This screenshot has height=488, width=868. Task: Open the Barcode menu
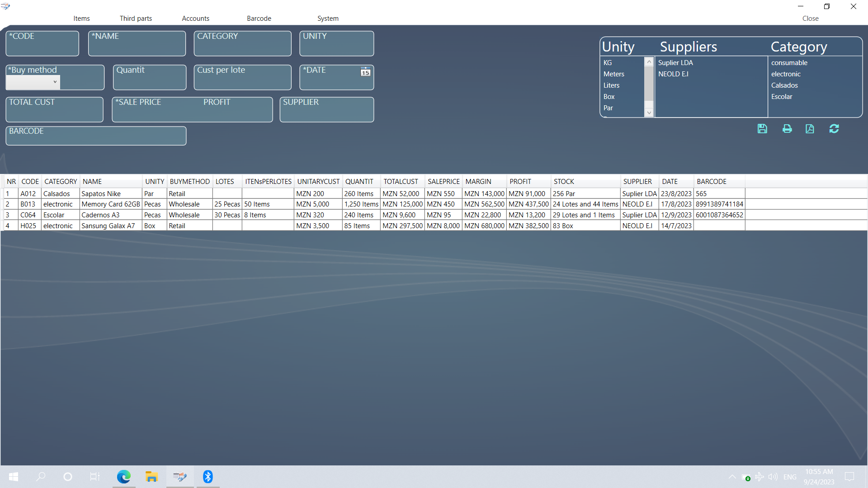[x=259, y=19]
